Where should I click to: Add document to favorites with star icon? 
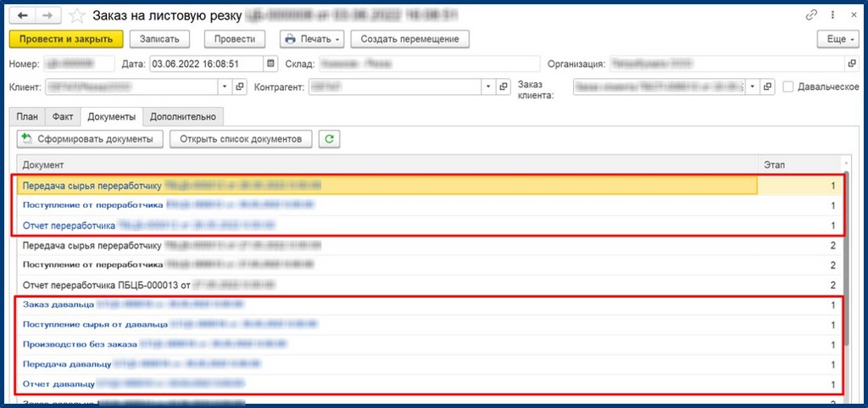point(76,15)
